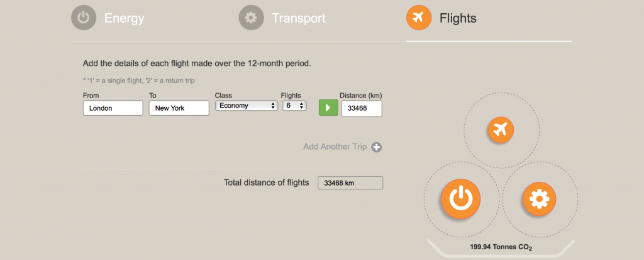Viewport: 644px width, 260px height.
Task: Click the 199.94 Tonnes CO2 total label
Action: coord(501,247)
